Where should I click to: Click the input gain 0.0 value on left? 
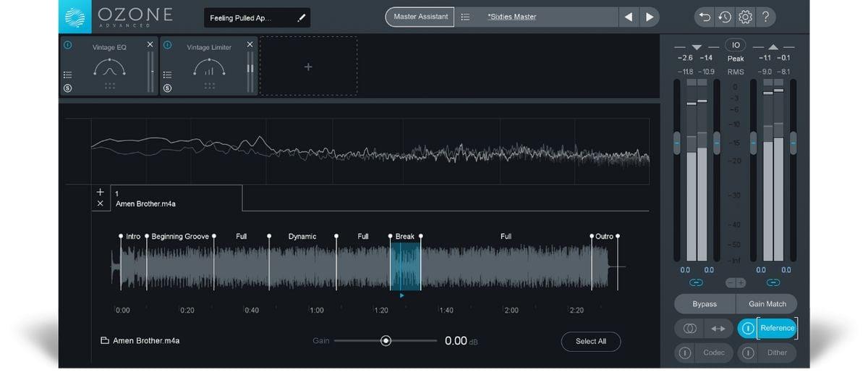(685, 270)
